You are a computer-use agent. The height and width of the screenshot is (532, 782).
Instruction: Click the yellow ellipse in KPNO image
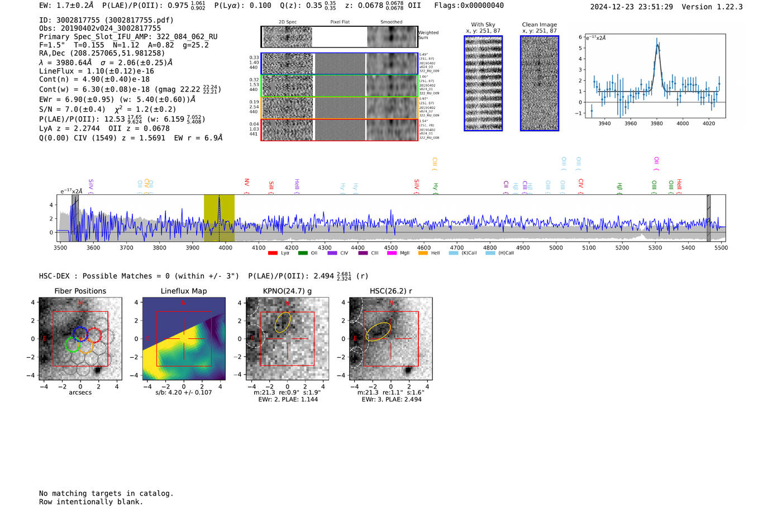click(283, 322)
